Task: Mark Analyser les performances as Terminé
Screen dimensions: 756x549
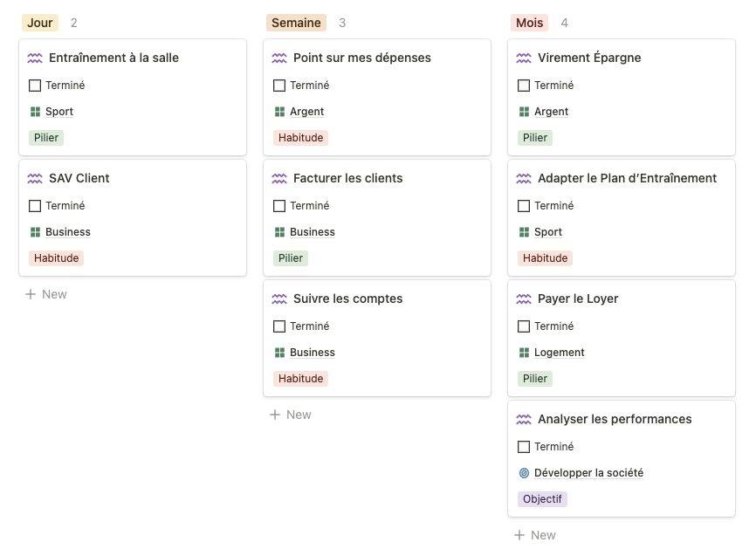Action: tap(524, 447)
